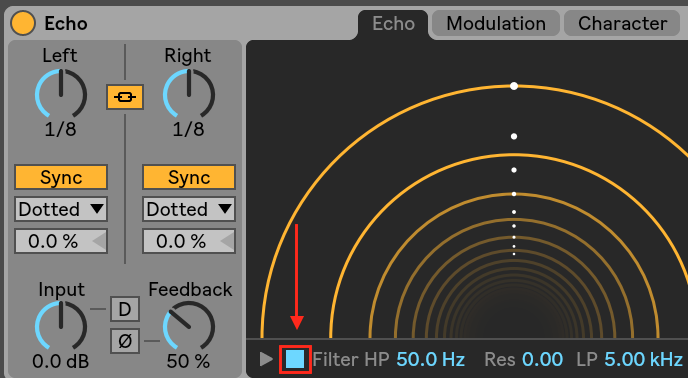The width and height of the screenshot is (688, 378).
Task: Click the stereo link button between channels
Action: pos(125,97)
